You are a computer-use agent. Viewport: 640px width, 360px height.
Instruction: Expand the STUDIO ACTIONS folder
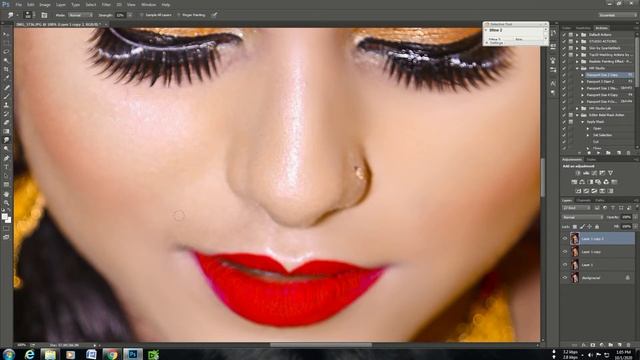577,41
